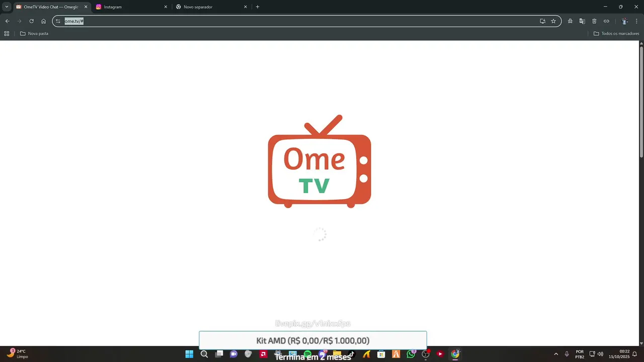Open the weather widget showing 24°C
This screenshot has width=644, height=362.
18,354
